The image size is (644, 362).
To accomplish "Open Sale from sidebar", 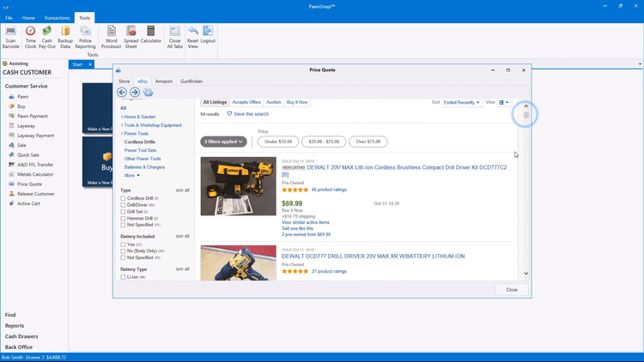I will click(x=21, y=145).
